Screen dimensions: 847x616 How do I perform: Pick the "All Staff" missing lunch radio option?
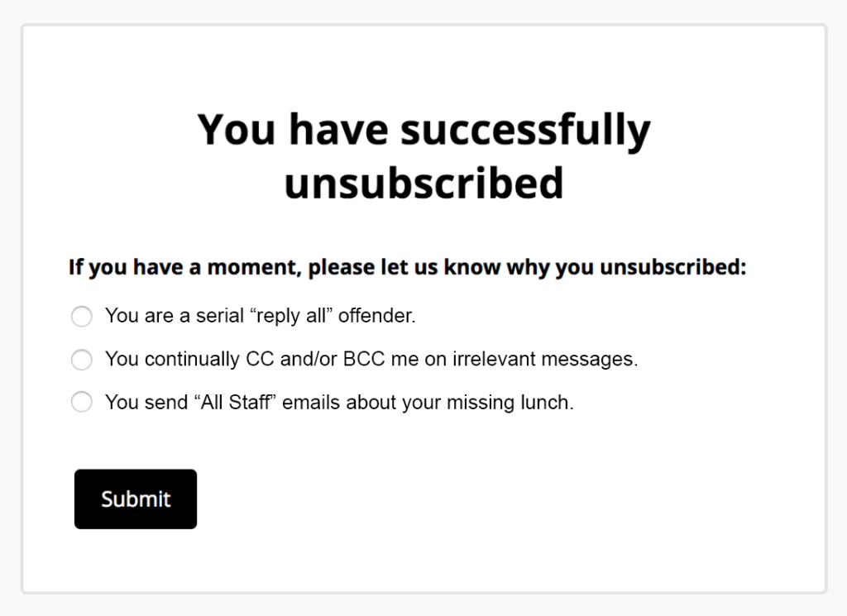tap(82, 402)
